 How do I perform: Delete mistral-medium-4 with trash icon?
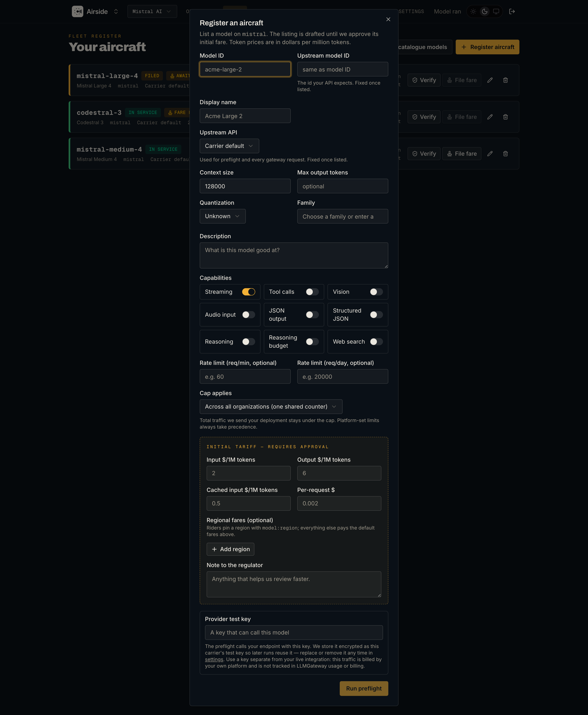(x=505, y=153)
